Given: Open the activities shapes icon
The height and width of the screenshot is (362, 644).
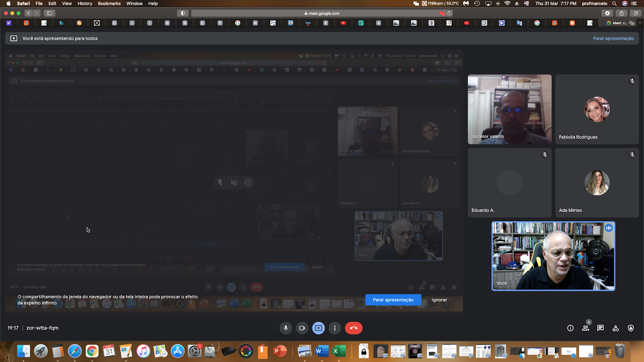Looking at the screenshot, I should tap(616, 328).
